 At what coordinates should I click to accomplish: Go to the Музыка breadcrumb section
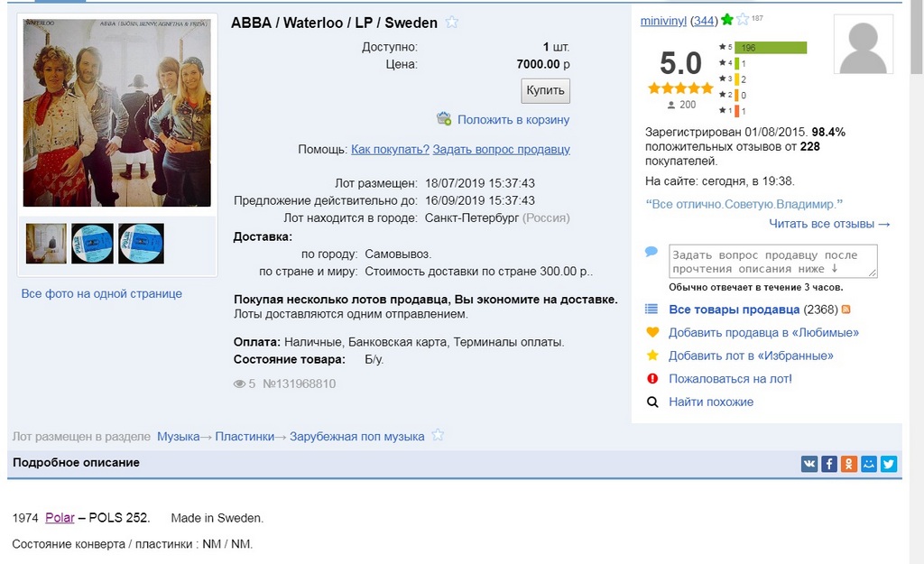coord(178,437)
